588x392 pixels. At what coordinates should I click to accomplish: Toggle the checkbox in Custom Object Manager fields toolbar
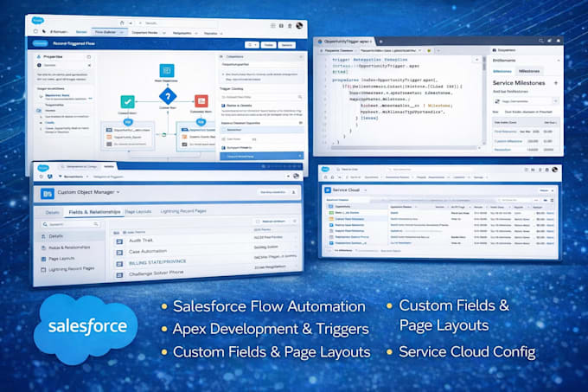[258, 222]
